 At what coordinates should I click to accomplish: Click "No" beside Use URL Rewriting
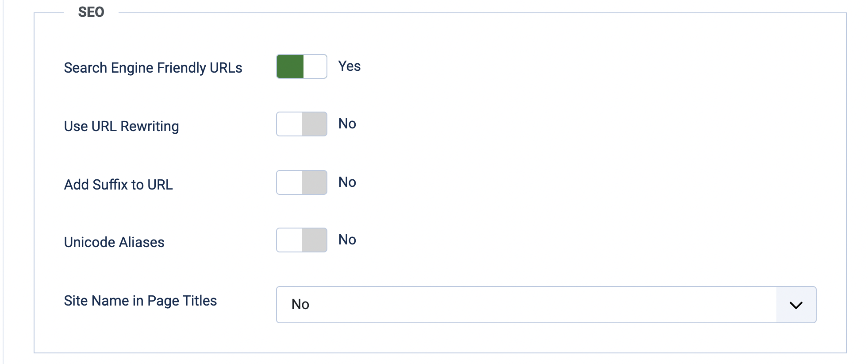click(347, 124)
